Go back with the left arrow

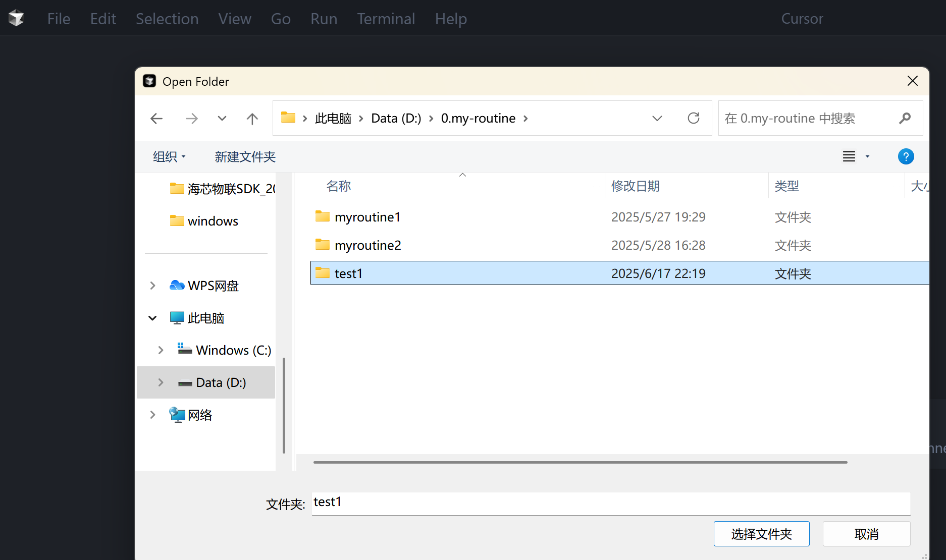tap(156, 119)
